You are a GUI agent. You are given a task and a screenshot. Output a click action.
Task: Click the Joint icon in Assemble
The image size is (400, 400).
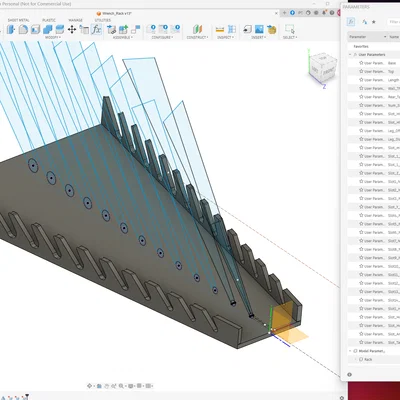click(135, 29)
